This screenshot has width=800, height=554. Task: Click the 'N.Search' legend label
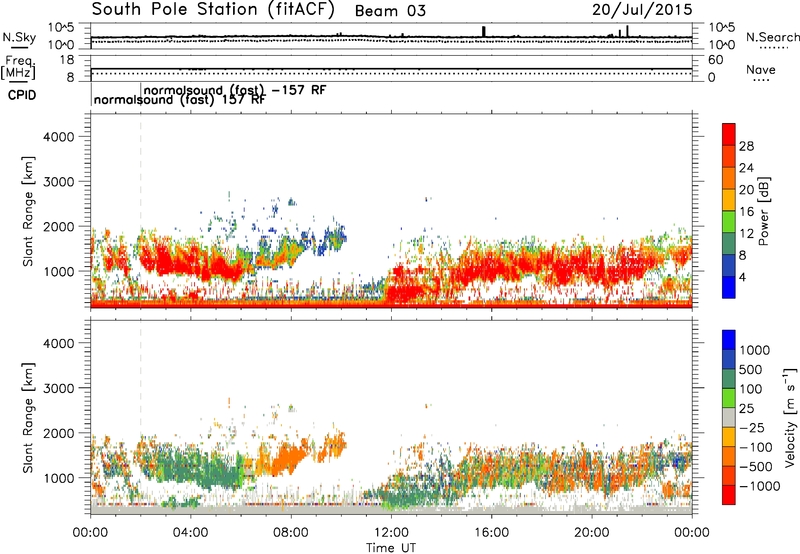772,37
